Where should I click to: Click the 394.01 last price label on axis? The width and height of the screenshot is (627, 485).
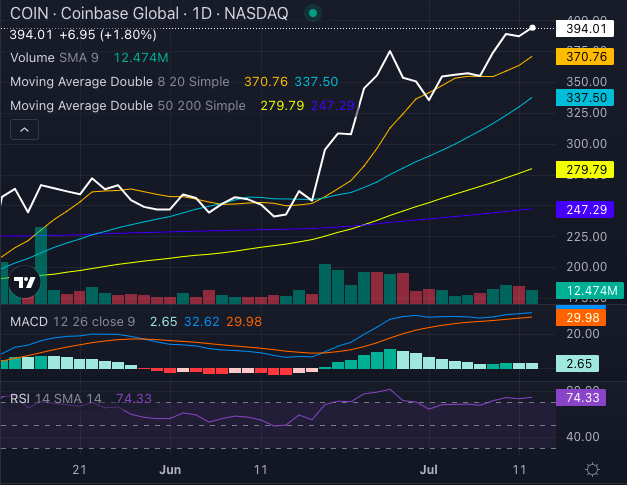coord(585,29)
